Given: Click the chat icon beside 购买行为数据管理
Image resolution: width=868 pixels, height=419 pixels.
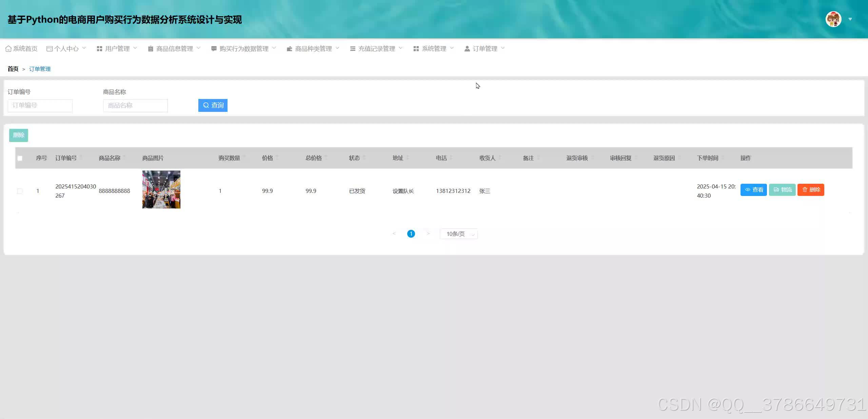Looking at the screenshot, I should point(214,49).
